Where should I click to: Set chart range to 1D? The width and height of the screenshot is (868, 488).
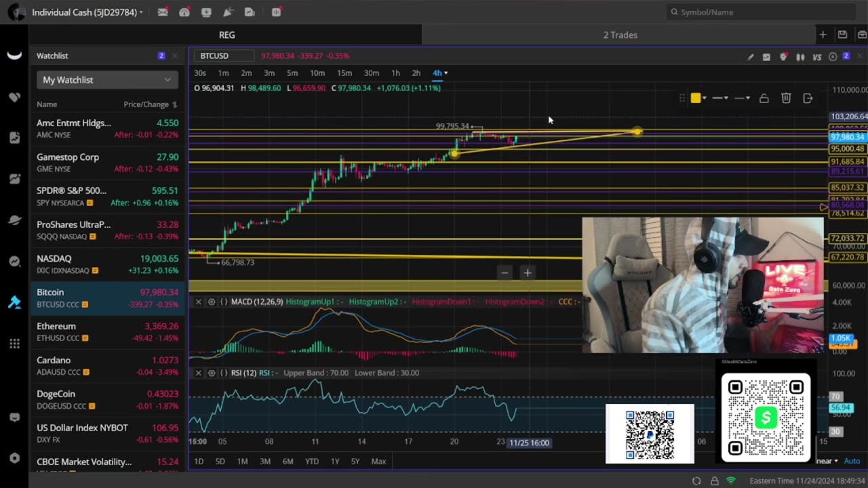(x=199, y=462)
